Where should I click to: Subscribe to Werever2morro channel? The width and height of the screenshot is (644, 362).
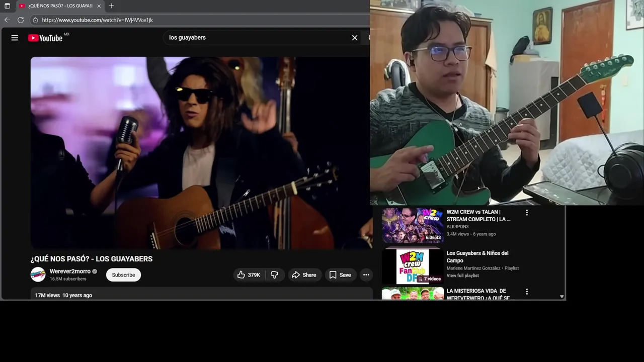(x=123, y=275)
